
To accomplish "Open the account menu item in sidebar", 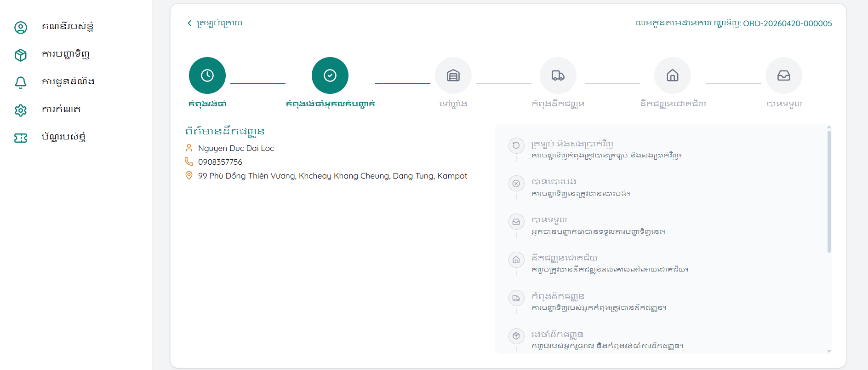I will coord(68,27).
